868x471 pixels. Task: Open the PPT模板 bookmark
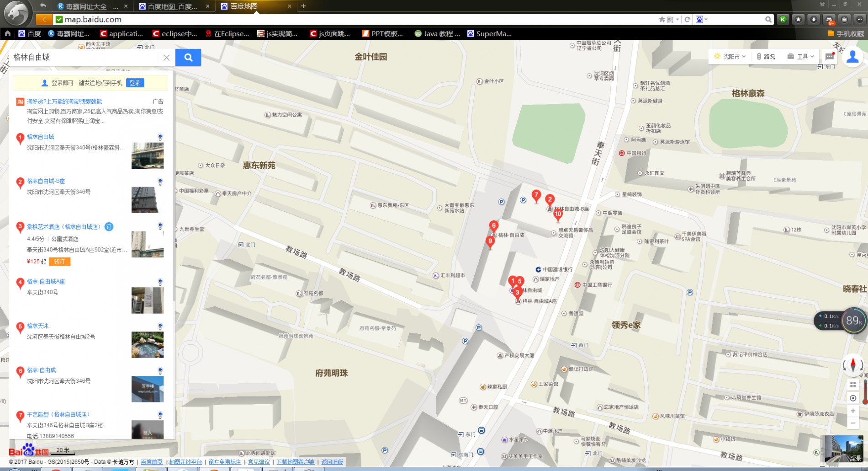click(382, 33)
